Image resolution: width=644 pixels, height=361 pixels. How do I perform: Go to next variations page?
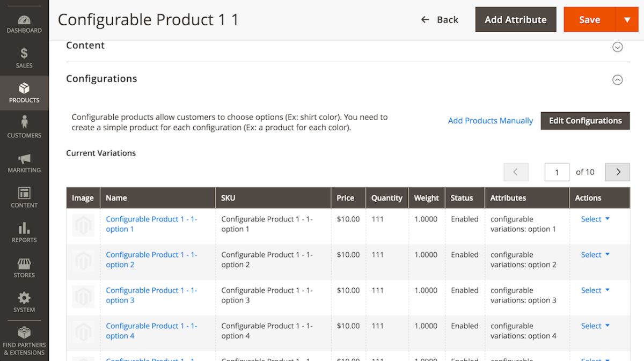click(x=618, y=172)
